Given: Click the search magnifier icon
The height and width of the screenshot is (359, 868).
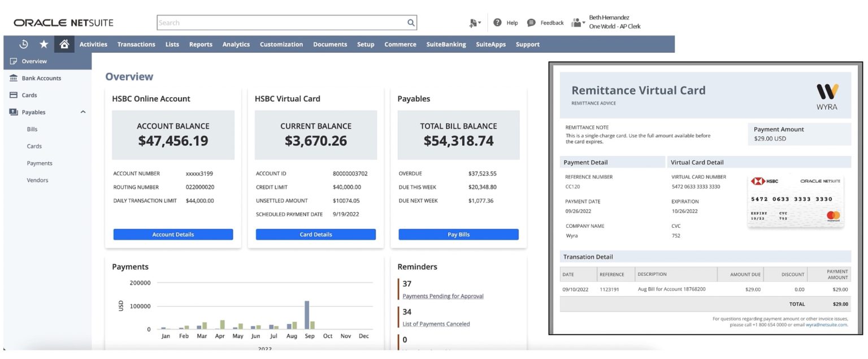Looking at the screenshot, I should [x=410, y=22].
